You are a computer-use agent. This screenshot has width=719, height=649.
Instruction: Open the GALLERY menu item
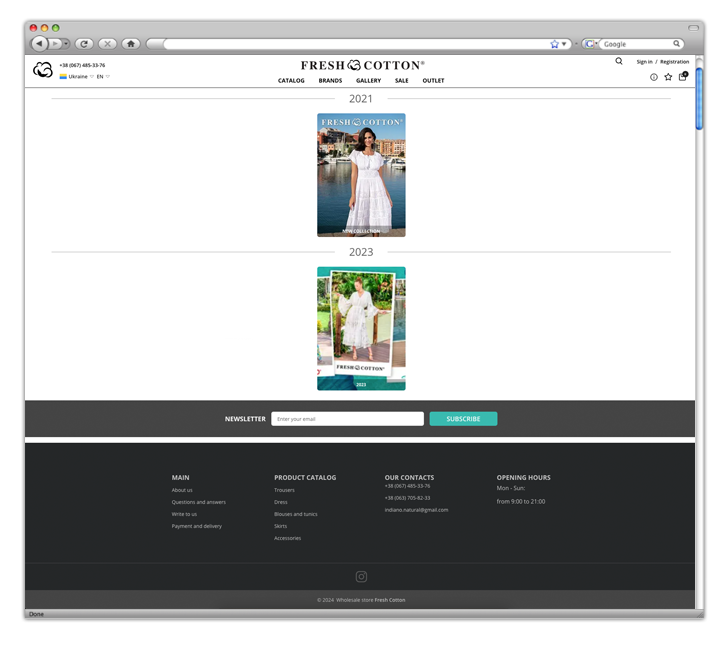pos(368,81)
